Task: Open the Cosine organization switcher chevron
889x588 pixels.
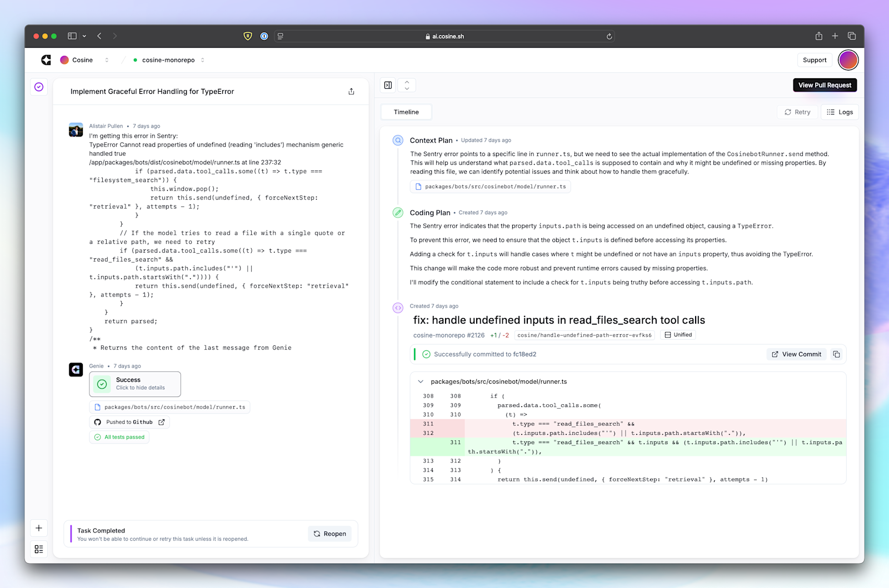Action: [107, 60]
